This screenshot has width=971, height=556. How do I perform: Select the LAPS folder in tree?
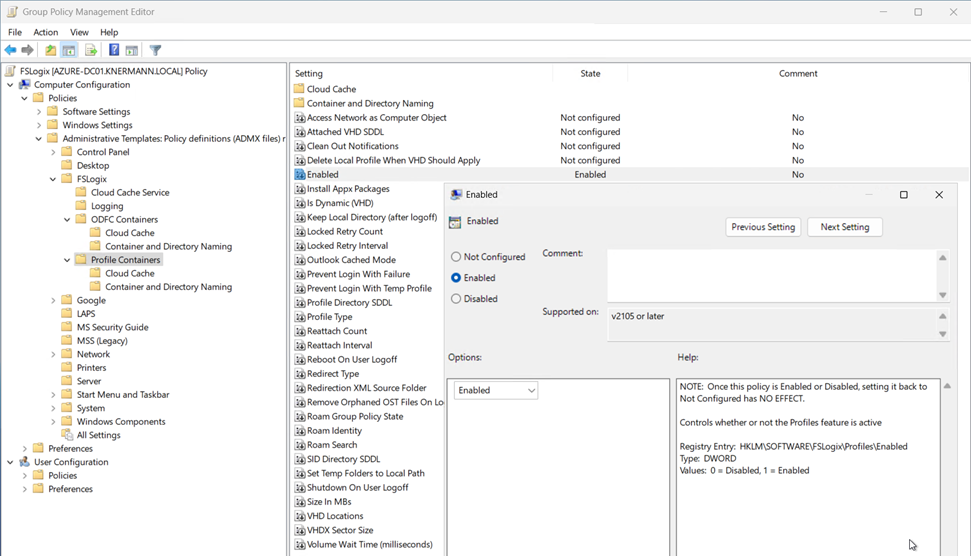(86, 313)
